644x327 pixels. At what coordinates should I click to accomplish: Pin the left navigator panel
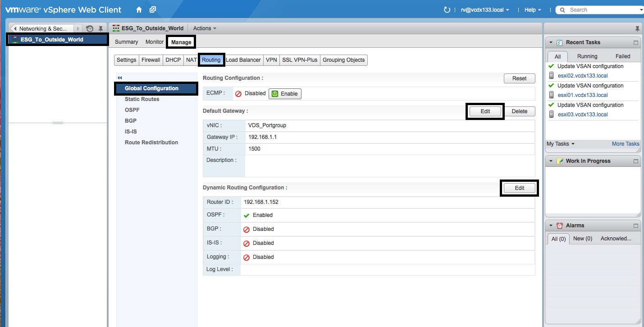pyautogui.click(x=100, y=28)
